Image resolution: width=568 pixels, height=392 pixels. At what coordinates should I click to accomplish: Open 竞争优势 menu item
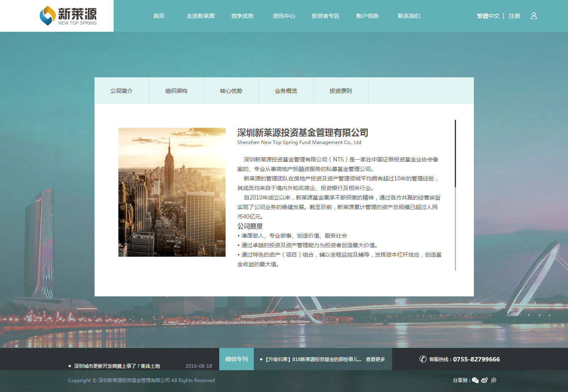coord(242,16)
